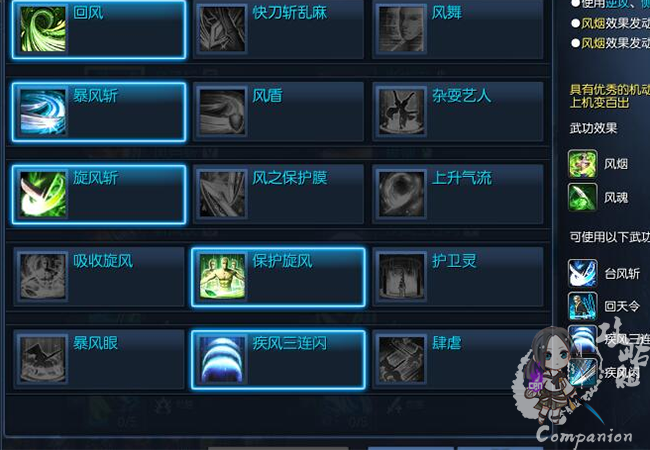Toggle the 风盾 skill option
Screen dimensions: 650x450
(x=278, y=112)
